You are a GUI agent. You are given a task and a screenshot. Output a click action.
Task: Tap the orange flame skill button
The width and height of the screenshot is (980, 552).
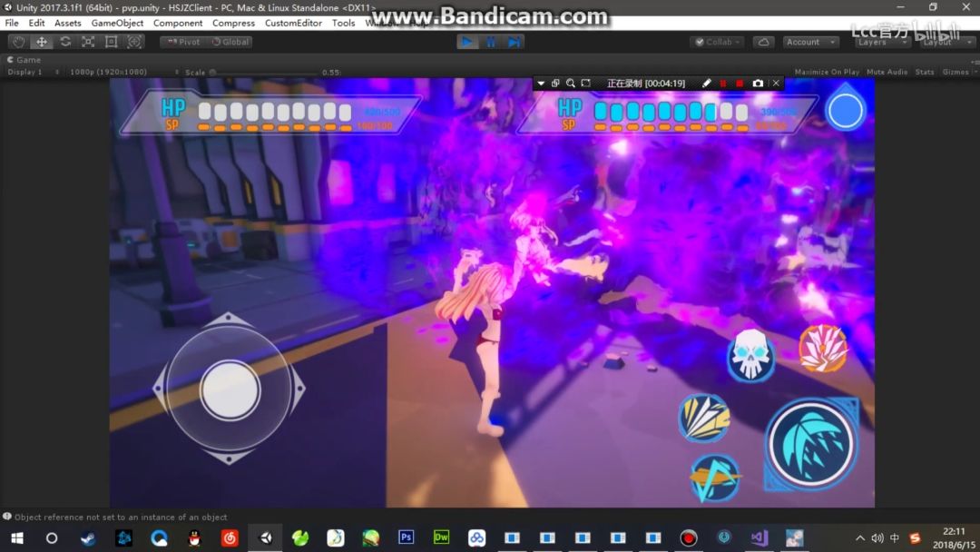coord(824,349)
